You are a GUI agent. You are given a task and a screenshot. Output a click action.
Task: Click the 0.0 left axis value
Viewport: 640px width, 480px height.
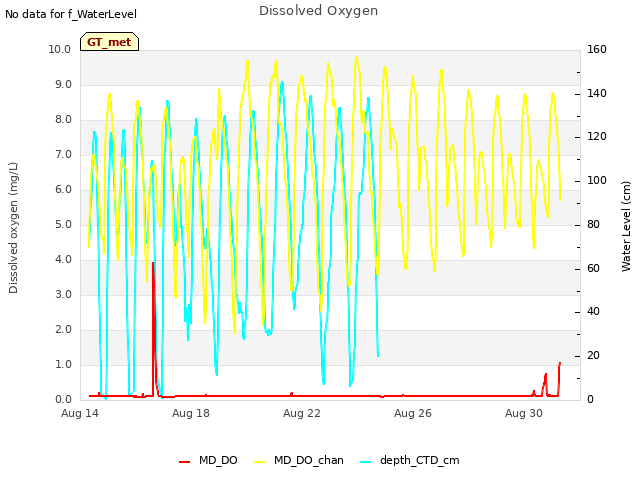63,400
